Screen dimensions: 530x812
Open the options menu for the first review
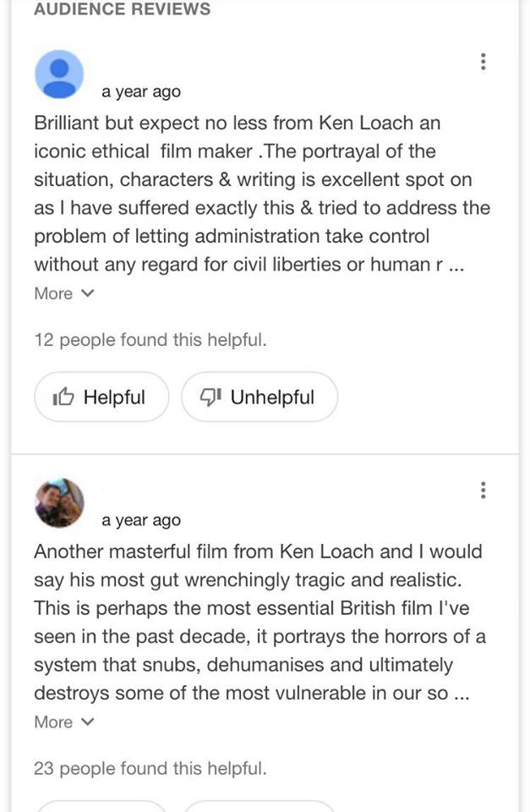tap(483, 62)
